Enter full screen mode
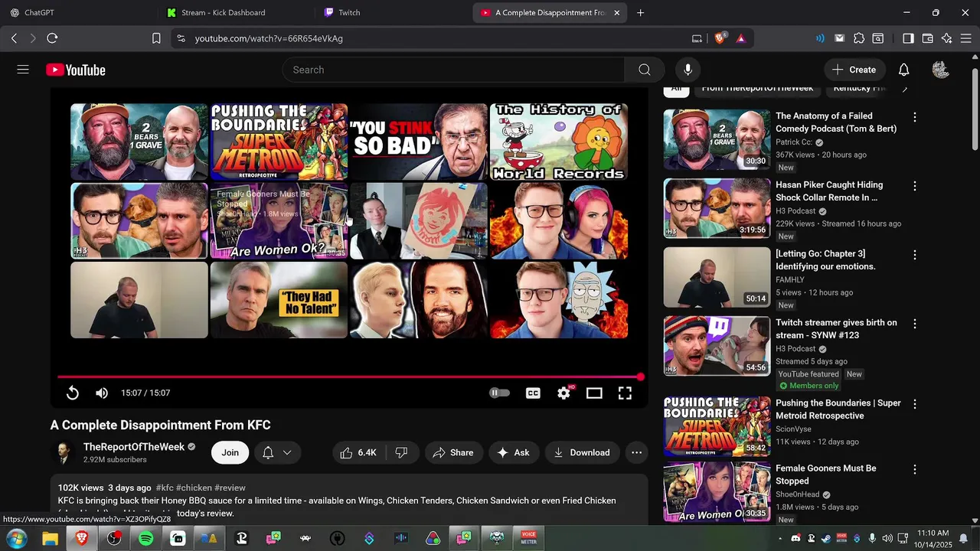The width and height of the screenshot is (980, 551). (625, 393)
